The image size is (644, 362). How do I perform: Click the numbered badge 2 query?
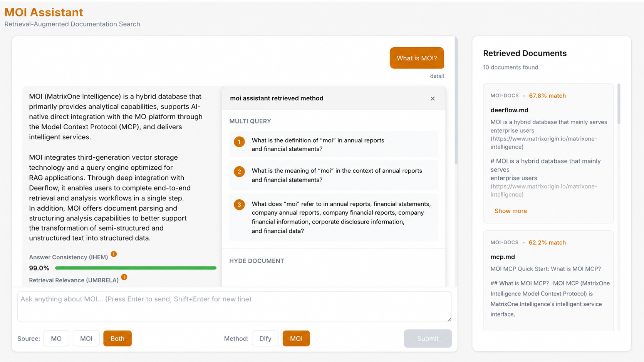[239, 172]
